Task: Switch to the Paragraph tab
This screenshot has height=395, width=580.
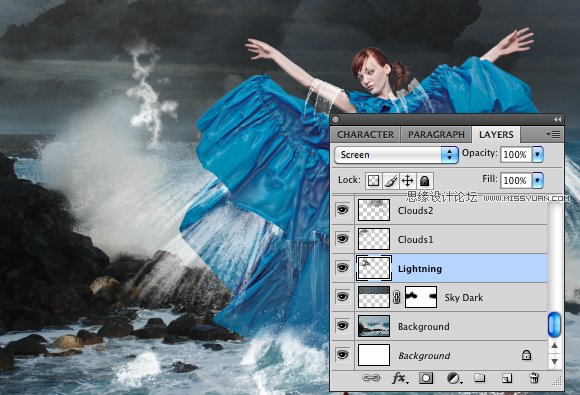Action: 436,135
